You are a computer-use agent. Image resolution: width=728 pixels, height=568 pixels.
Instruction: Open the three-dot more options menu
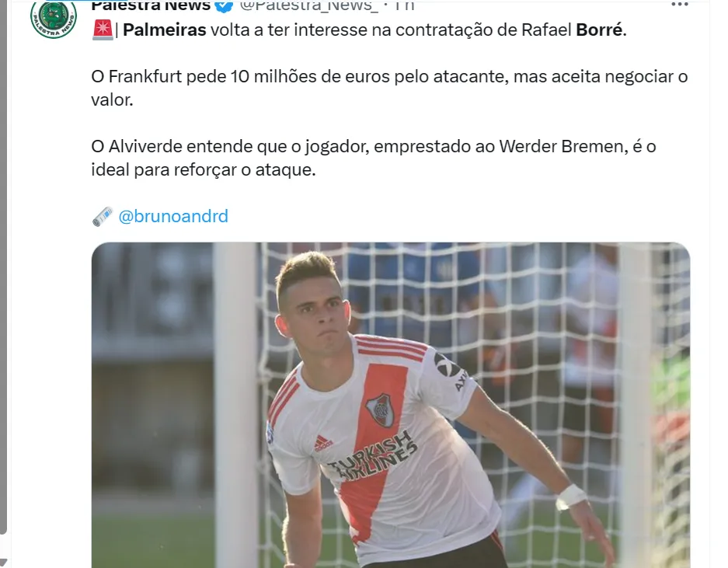click(680, 4)
